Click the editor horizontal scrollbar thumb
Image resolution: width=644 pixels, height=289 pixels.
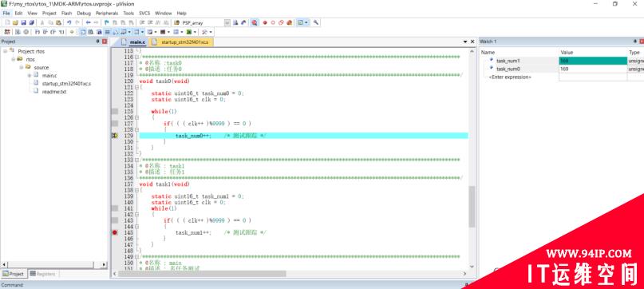click(x=202, y=273)
